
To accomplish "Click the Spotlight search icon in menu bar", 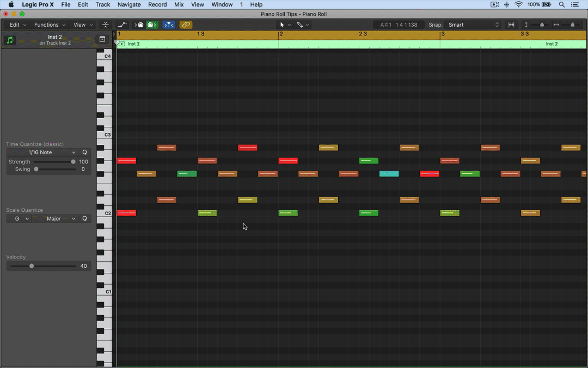I will coord(562,4).
